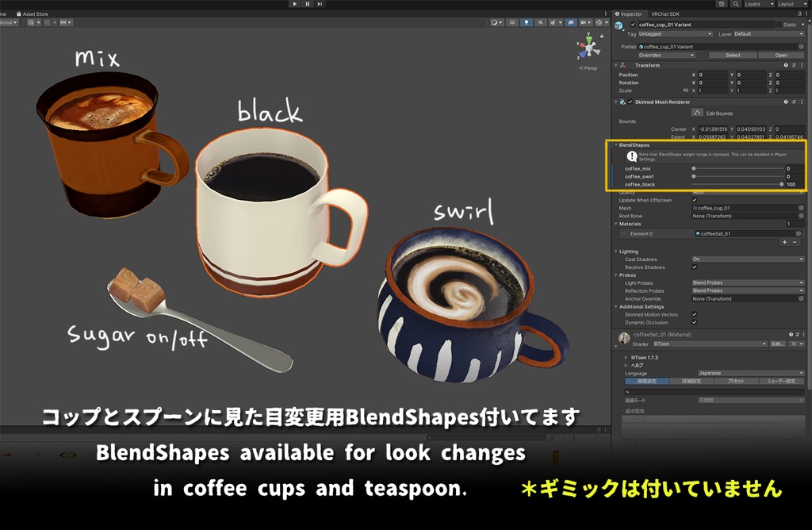Open the Cast Shadows dropdown set to On
Viewport: 812px width, 530px height.
[745, 259]
